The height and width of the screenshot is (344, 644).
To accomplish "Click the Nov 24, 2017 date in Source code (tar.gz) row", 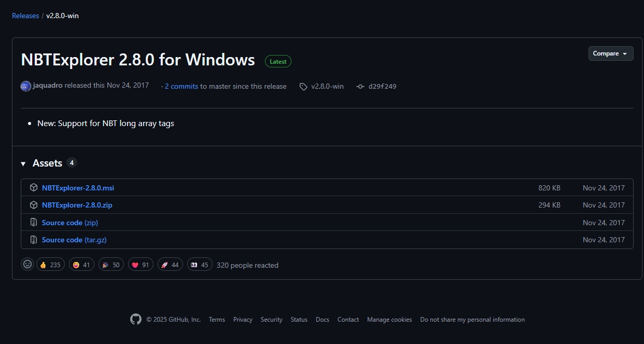I will [604, 240].
